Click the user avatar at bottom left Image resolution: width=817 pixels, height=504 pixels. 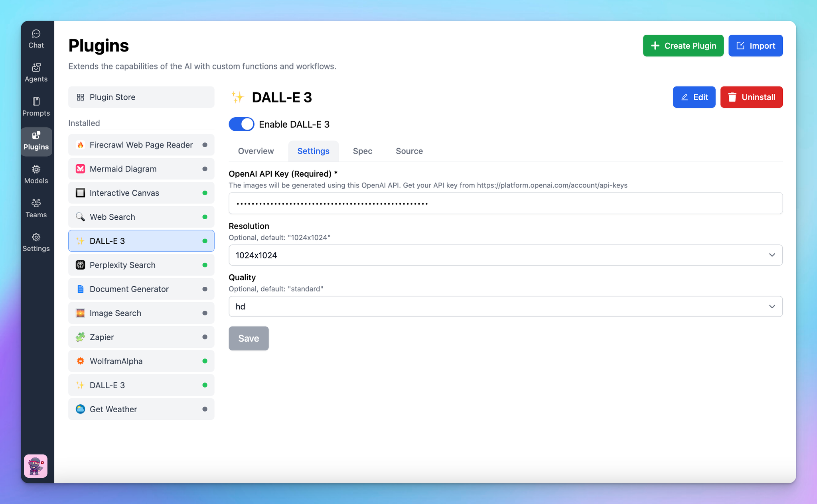pyautogui.click(x=36, y=466)
